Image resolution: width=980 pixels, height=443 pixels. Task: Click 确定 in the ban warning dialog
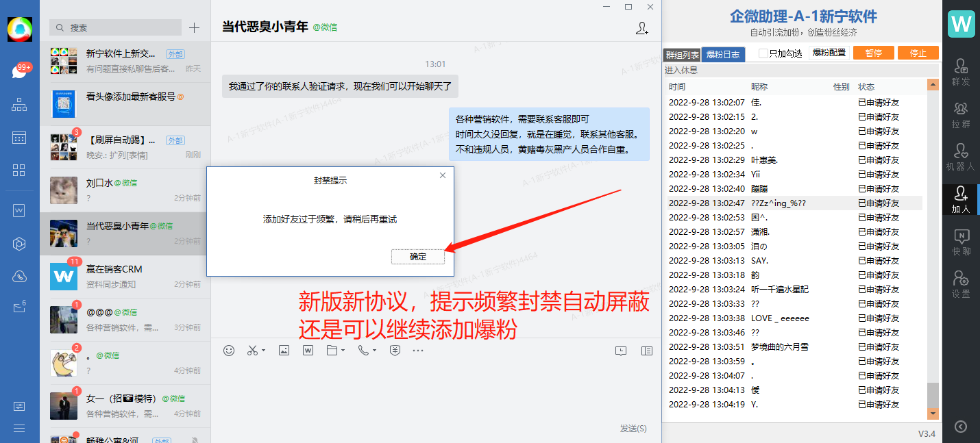tap(418, 257)
